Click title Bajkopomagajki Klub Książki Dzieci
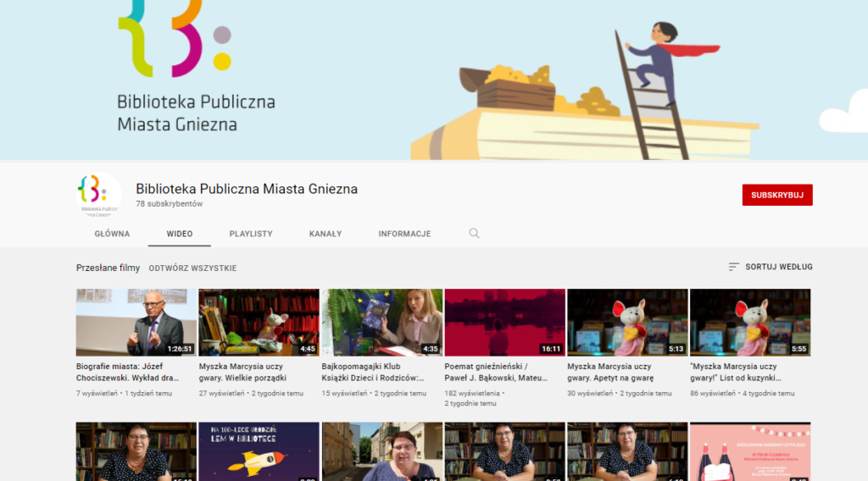Image resolution: width=868 pixels, height=481 pixels. 373,372
